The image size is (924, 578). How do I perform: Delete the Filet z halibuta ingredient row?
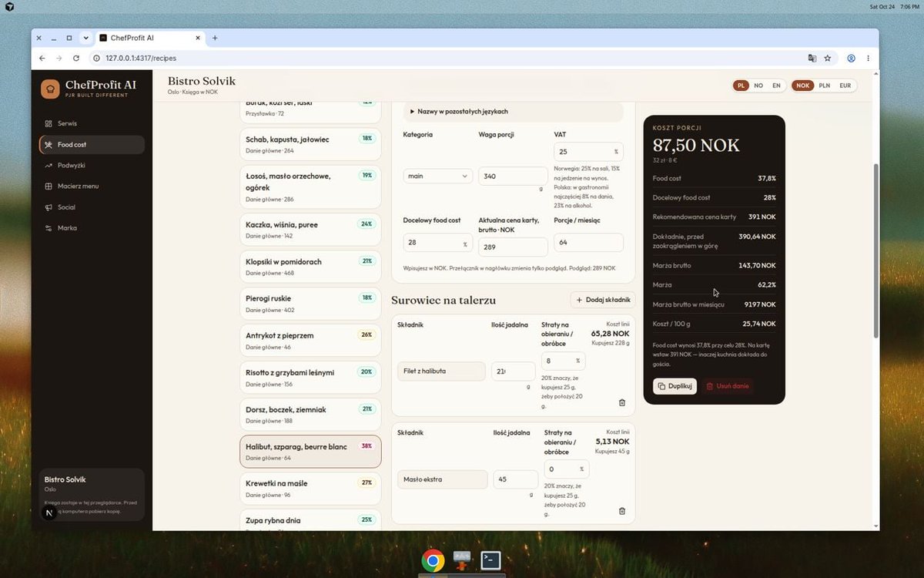pos(622,402)
